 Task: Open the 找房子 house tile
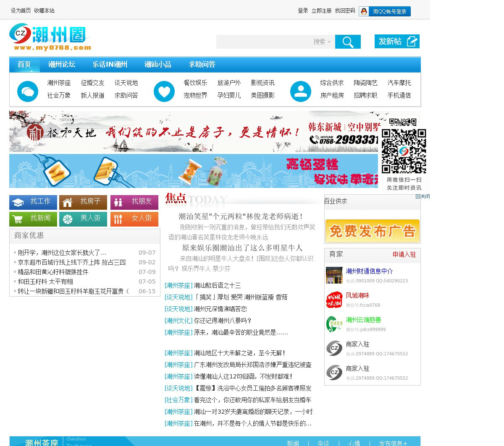(x=83, y=202)
